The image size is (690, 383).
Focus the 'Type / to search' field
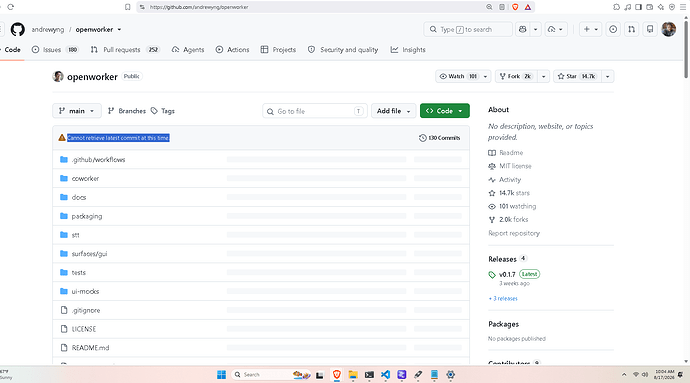(468, 29)
